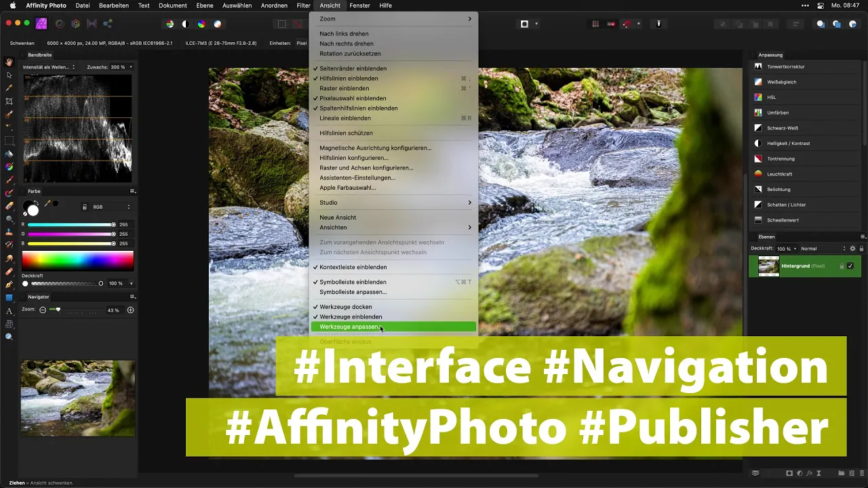Select the blue Rectangle shape tool

[9, 298]
